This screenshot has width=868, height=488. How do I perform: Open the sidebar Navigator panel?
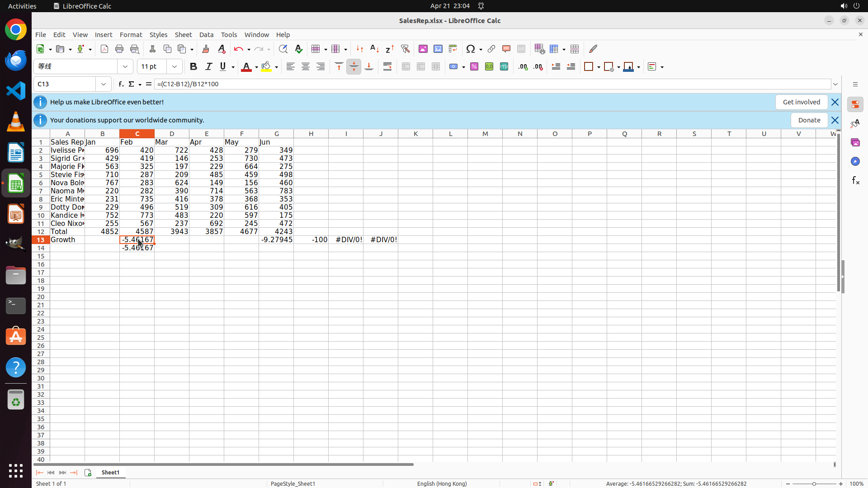tap(855, 161)
